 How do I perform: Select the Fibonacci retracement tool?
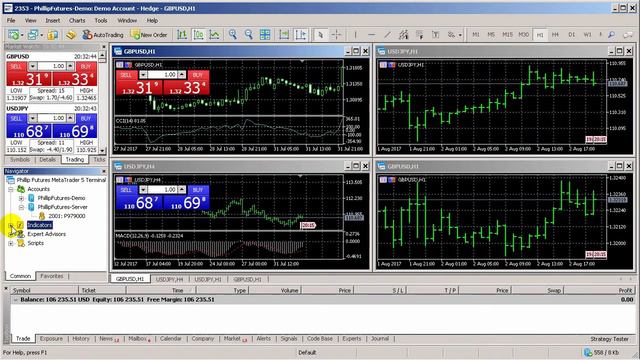(420, 35)
